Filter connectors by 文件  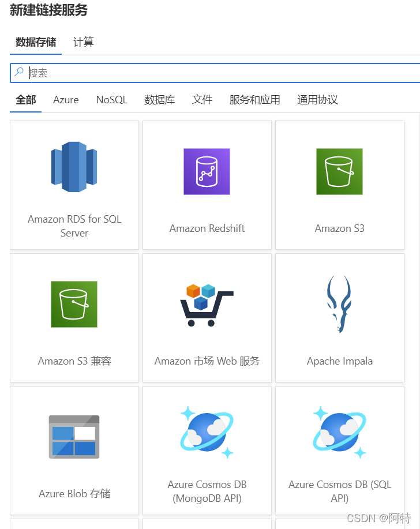click(202, 100)
